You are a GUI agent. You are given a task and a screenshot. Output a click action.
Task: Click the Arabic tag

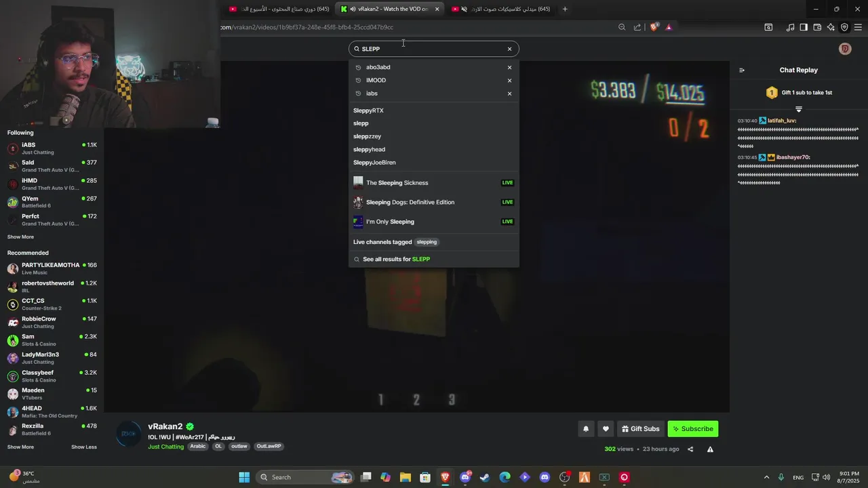pyautogui.click(x=197, y=447)
